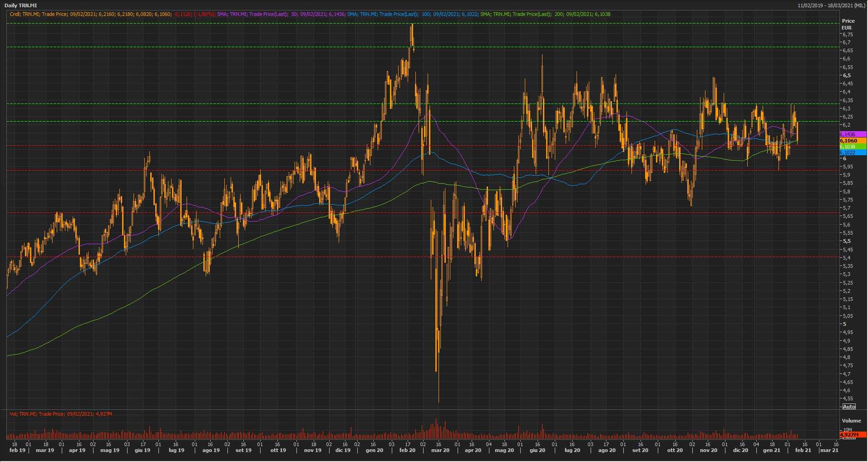Click the mar 20 label on time axis
Screen dimensions: 868x462
pyautogui.click(x=440, y=450)
